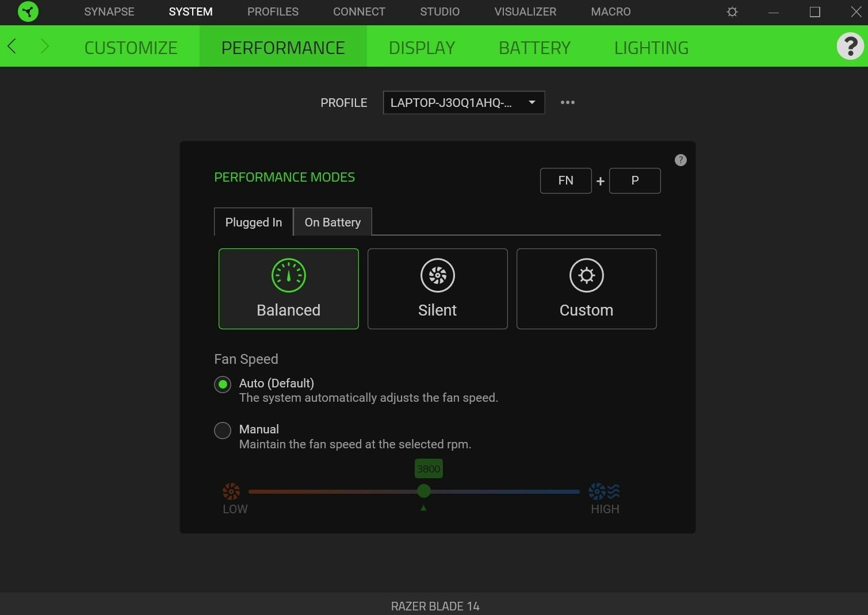The width and height of the screenshot is (868, 615).
Task: Click the low fan speed icon
Action: [231, 491]
